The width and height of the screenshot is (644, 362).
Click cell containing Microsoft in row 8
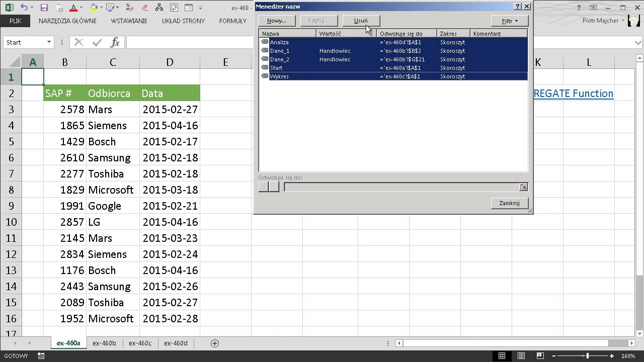coord(113,190)
